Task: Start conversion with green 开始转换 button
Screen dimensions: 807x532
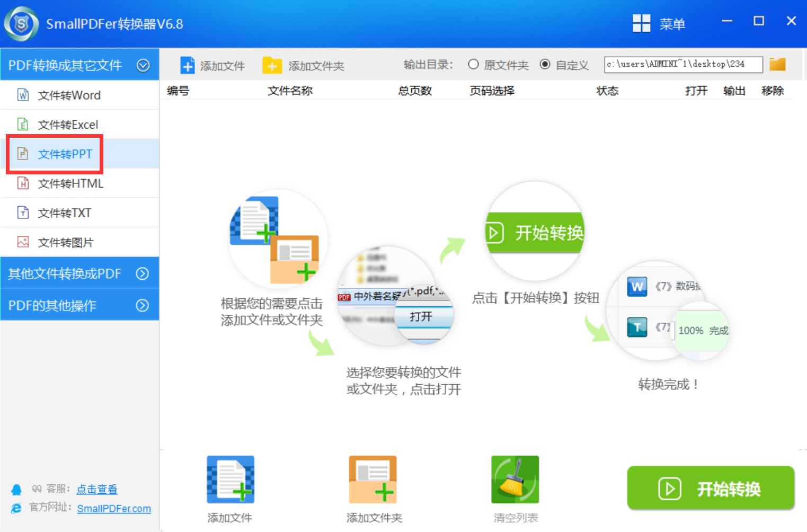Action: [711, 488]
